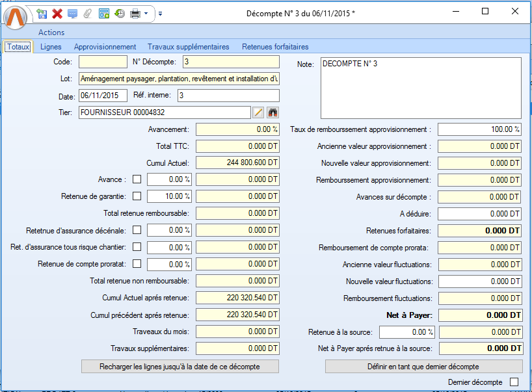This screenshot has height=392, width=532.
Task: Tick the Retenue de compte proratat checkbox
Action: 137,263
